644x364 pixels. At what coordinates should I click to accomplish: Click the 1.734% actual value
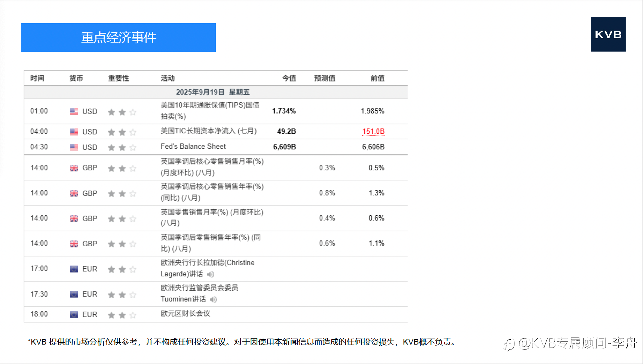point(284,111)
